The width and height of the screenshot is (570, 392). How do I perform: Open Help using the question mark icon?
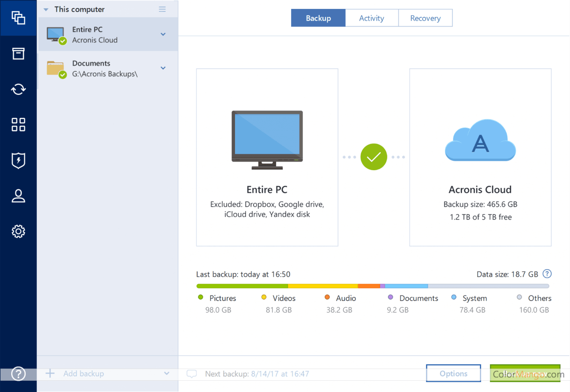pos(18,374)
